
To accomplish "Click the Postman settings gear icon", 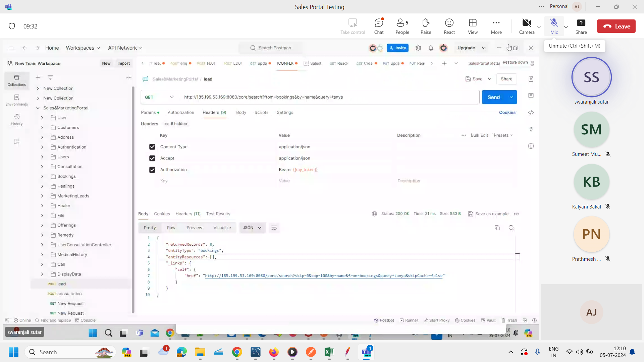I will [x=418, y=48].
